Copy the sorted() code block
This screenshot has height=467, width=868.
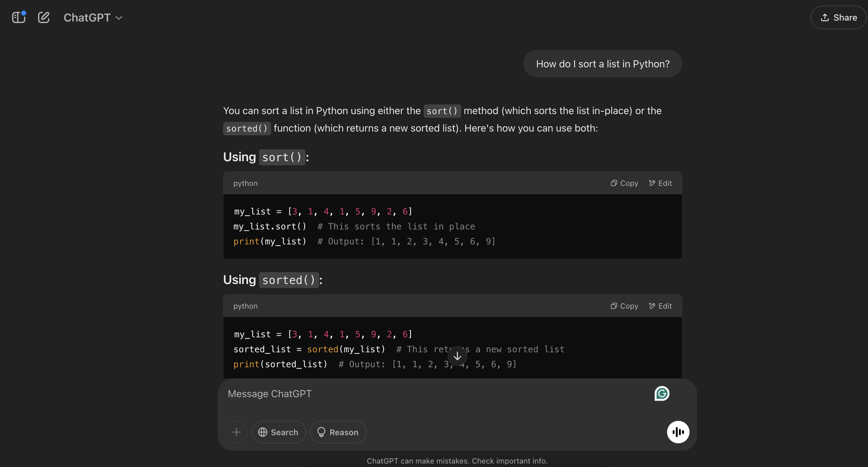pyautogui.click(x=624, y=306)
